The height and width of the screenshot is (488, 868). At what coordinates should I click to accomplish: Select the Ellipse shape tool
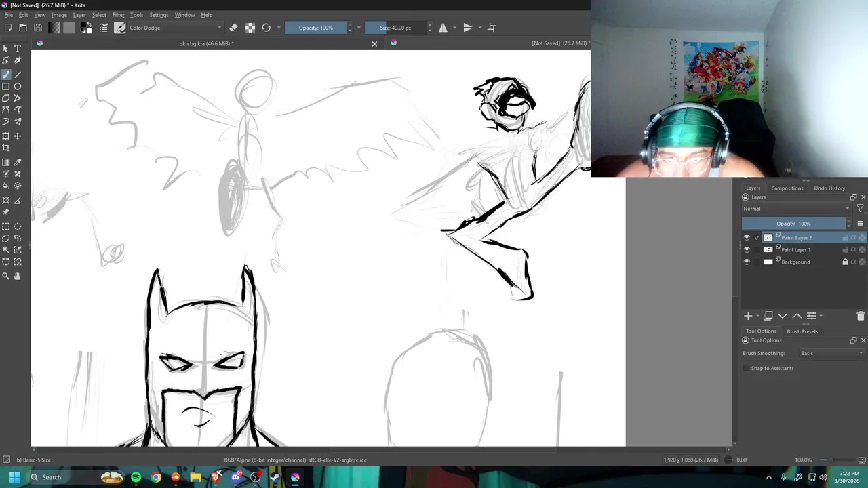pos(18,86)
